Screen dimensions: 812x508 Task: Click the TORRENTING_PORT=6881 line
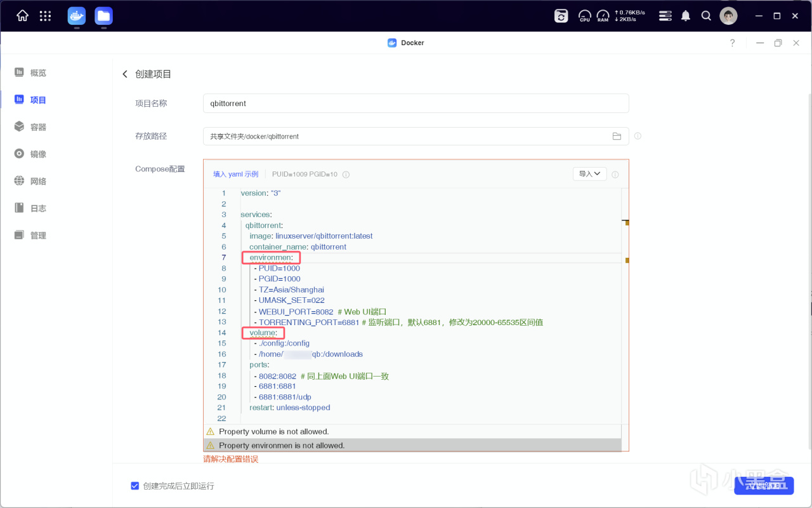[x=398, y=322]
